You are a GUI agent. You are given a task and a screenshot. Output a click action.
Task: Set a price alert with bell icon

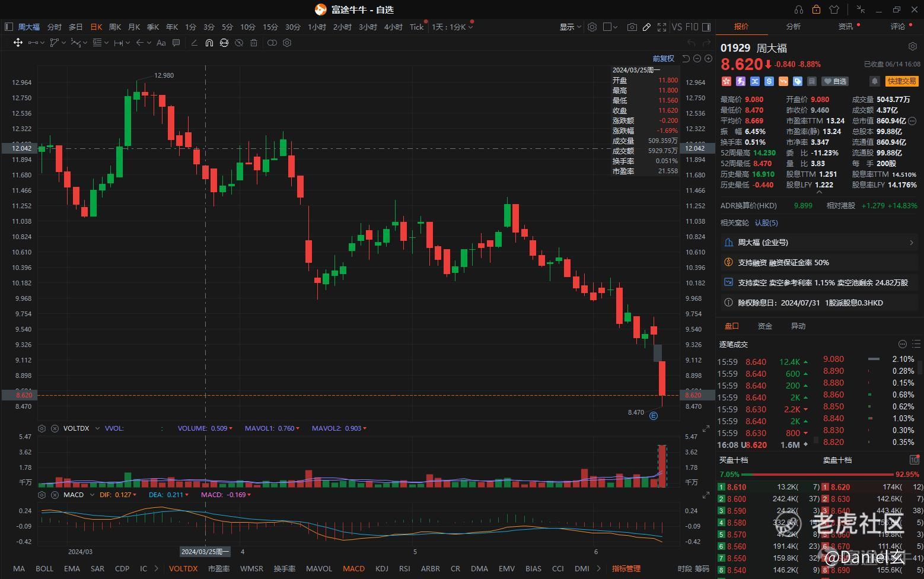coord(874,81)
